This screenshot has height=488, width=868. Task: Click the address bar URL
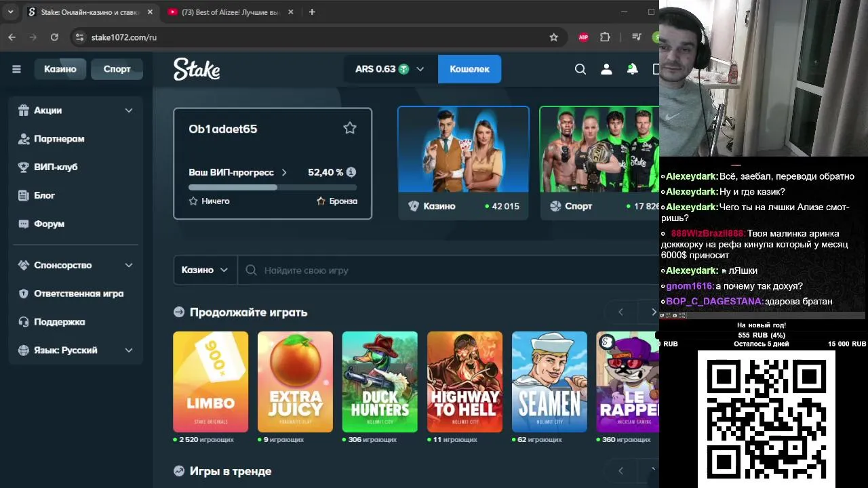pyautogui.click(x=124, y=37)
